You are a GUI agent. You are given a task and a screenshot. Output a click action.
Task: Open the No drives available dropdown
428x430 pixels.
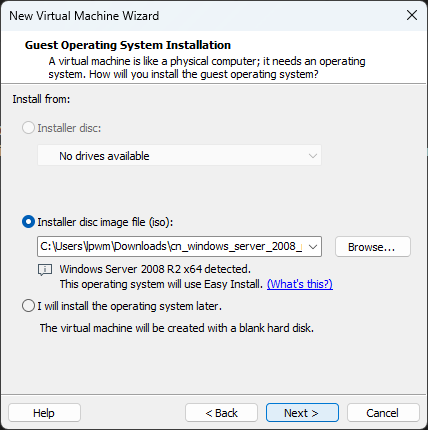(179, 155)
